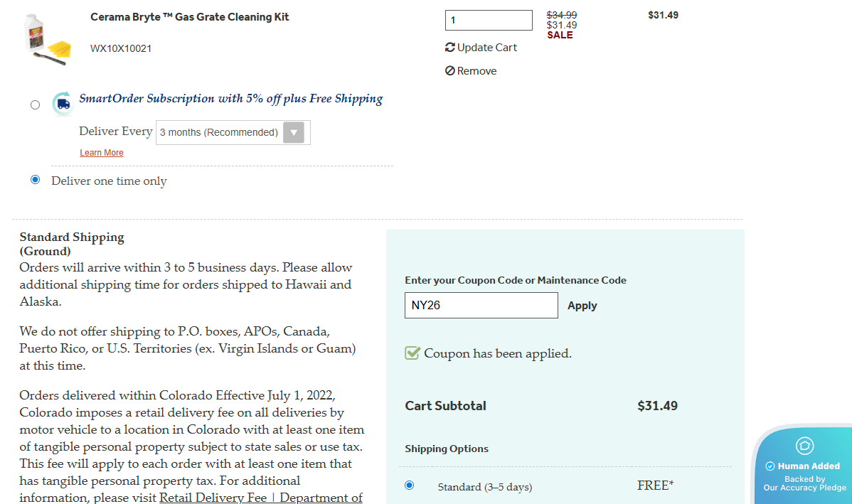852x504 pixels.
Task: Open the Retail Delivery Fee link
Action: pos(261,498)
